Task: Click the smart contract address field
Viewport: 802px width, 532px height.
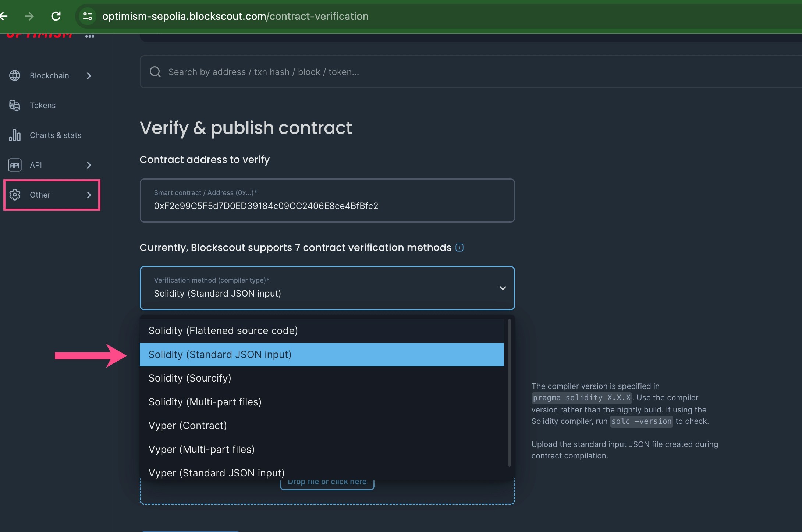Action: click(327, 201)
